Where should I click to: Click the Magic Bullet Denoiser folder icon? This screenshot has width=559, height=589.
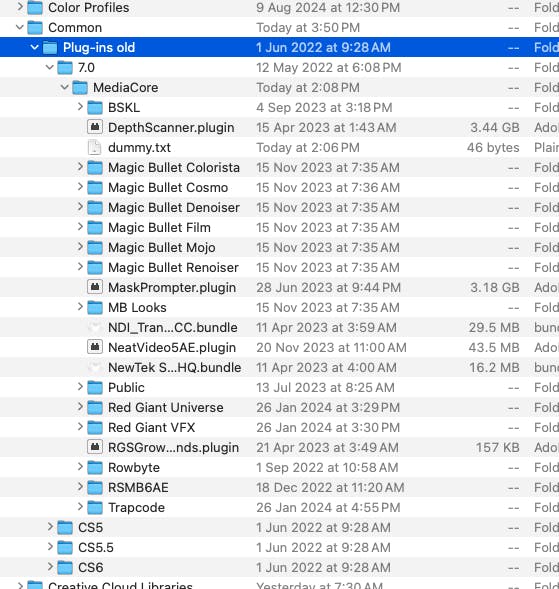pos(95,207)
